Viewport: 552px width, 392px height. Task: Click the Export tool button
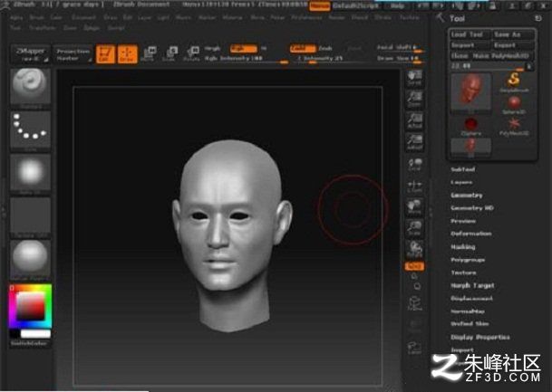point(513,45)
